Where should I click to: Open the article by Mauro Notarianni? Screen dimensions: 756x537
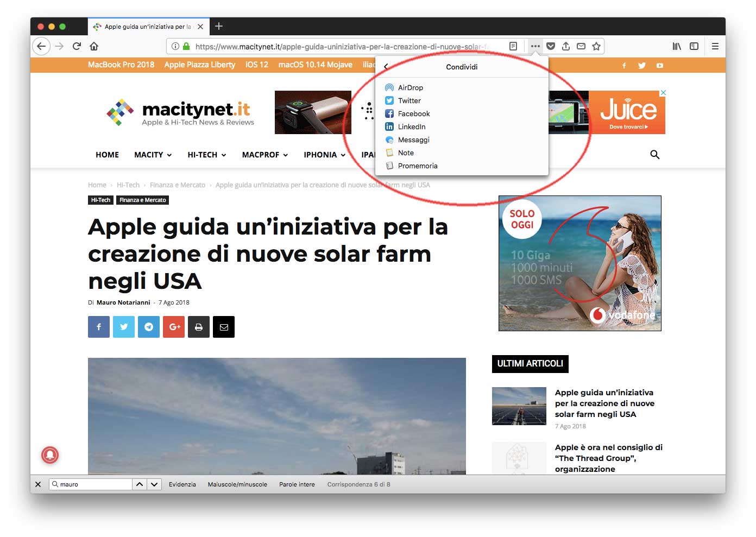[123, 302]
